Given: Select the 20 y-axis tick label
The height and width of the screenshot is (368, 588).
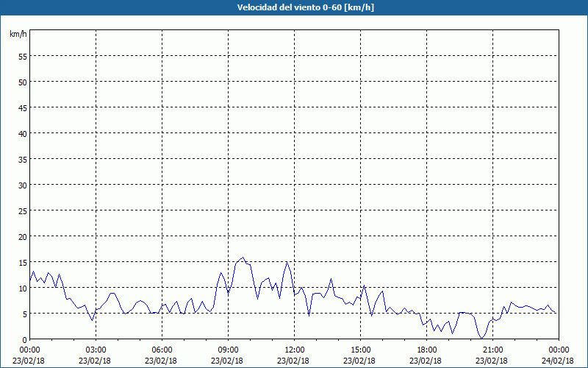Looking at the screenshot, I should click(23, 236).
